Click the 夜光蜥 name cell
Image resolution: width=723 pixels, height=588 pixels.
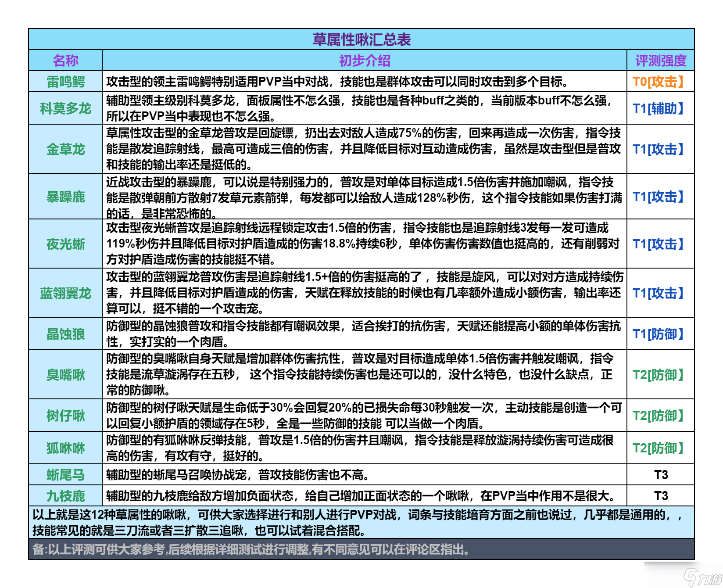point(65,244)
